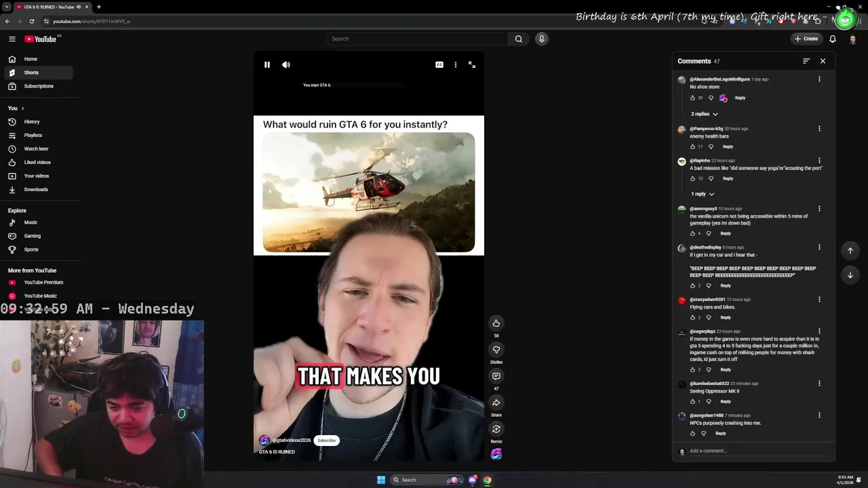Click the search magnifier button

click(x=519, y=39)
